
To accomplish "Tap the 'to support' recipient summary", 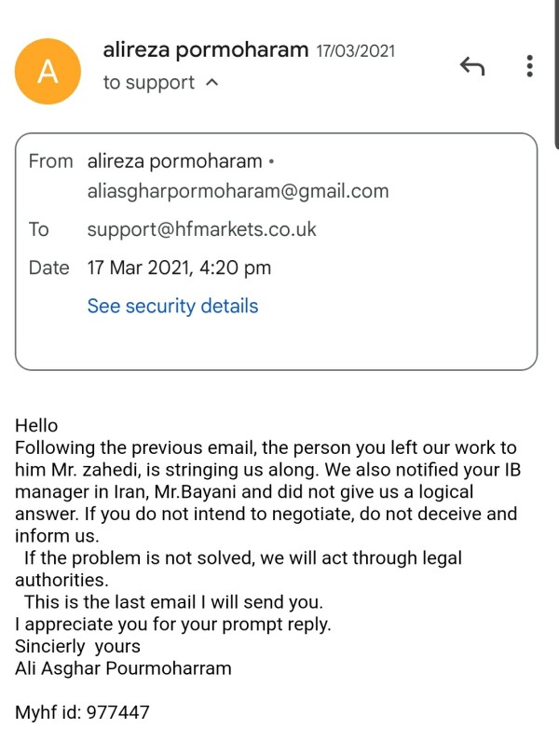I will 149,83.
